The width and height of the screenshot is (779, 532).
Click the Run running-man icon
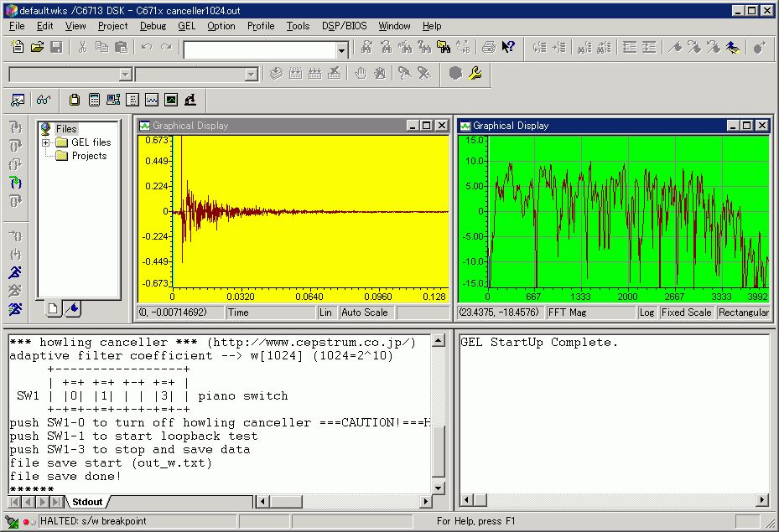[15, 272]
